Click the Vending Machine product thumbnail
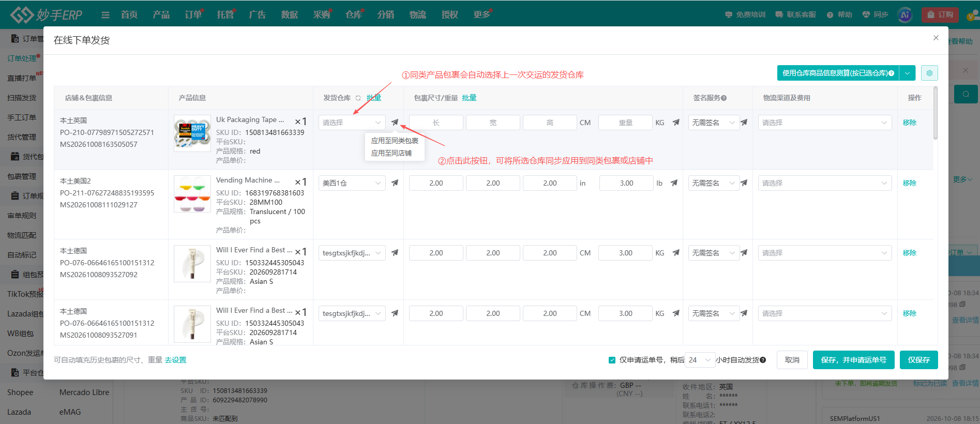 click(192, 194)
